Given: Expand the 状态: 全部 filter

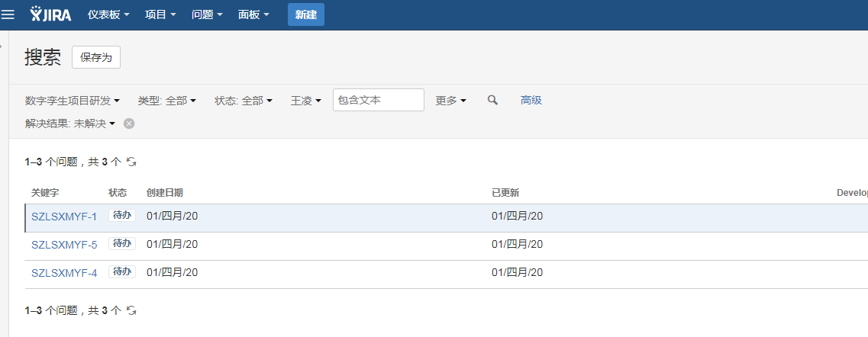Looking at the screenshot, I should [244, 101].
